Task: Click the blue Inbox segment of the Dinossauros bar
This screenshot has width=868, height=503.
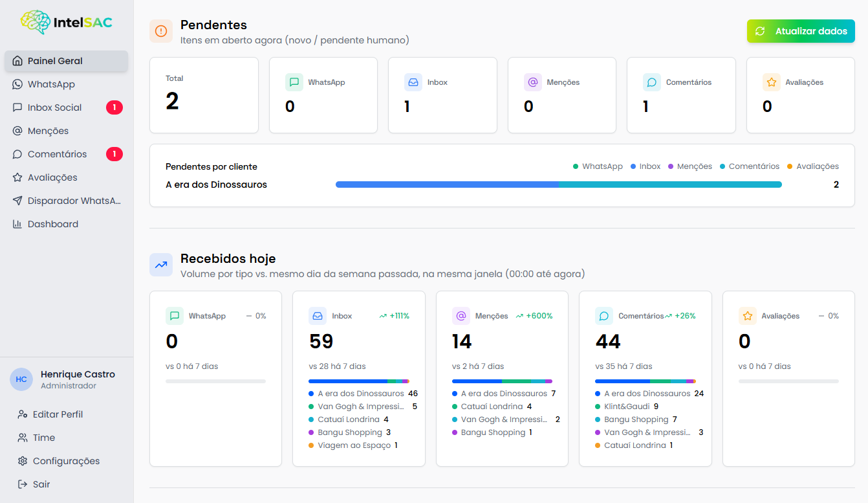Action: click(447, 184)
